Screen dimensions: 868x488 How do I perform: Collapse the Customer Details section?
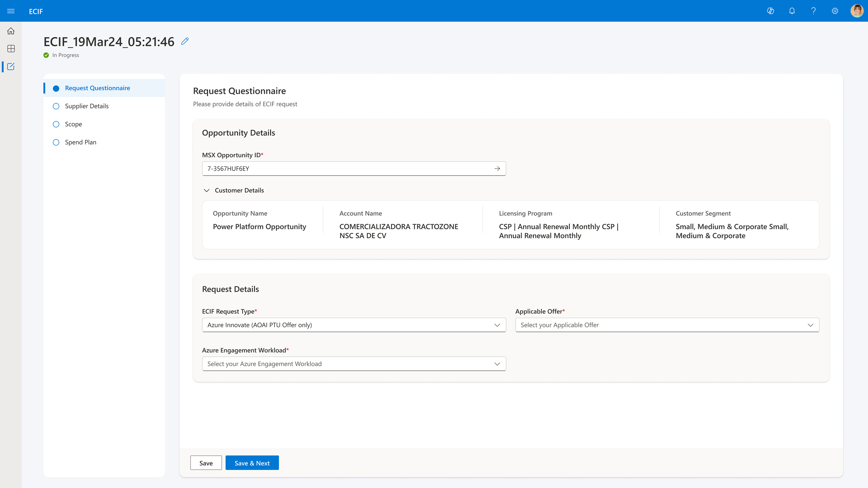pyautogui.click(x=206, y=190)
